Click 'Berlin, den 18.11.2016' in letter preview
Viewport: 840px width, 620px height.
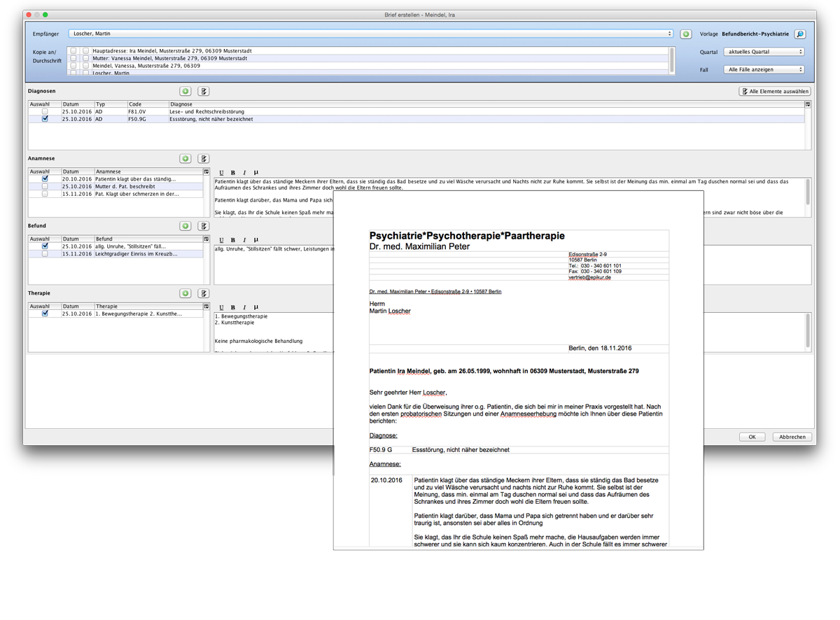[600, 348]
